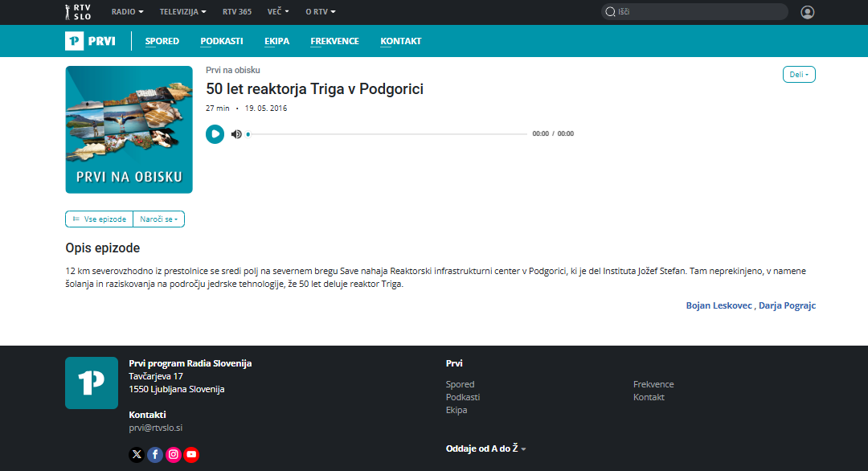Go to the SPORED tab

pos(162,41)
